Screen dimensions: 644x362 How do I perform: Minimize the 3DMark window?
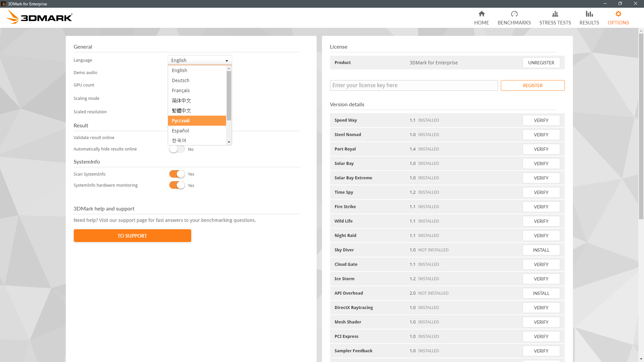[605, 4]
